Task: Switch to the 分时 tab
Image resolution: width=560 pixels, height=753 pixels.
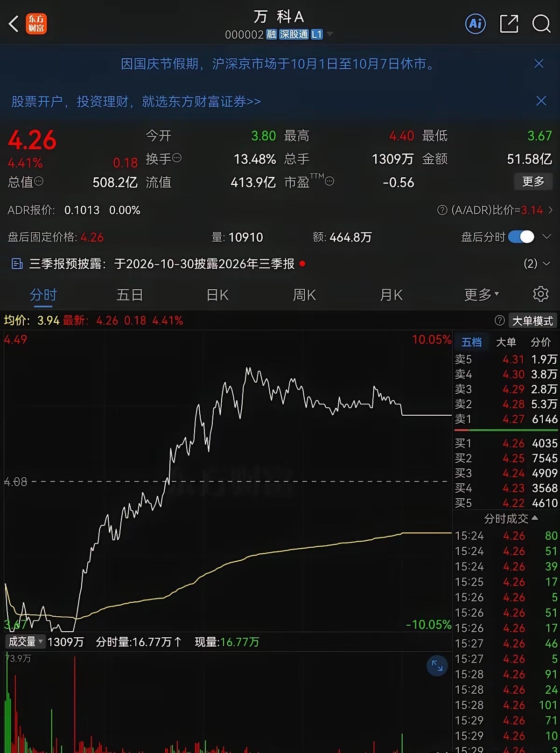Action: click(43, 294)
